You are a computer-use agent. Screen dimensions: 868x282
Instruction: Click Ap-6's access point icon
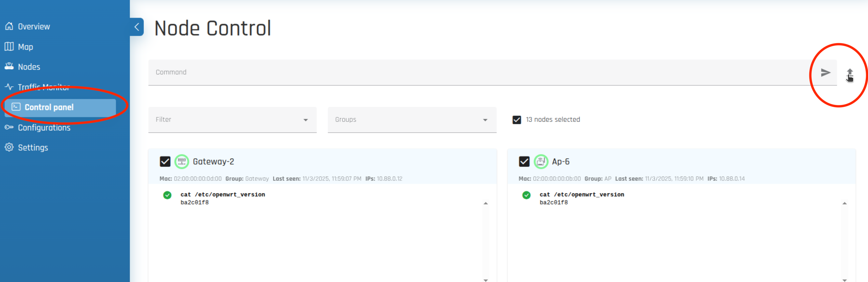pos(541,161)
